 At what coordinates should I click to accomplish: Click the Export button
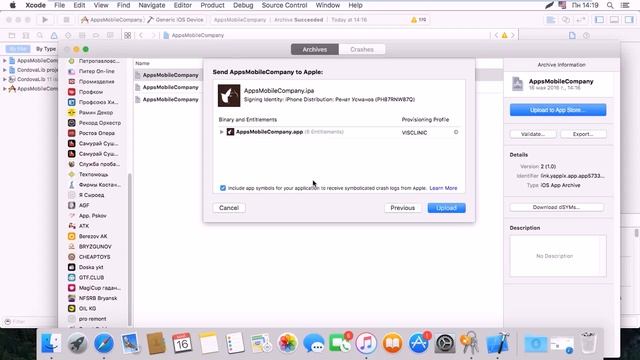[583, 134]
